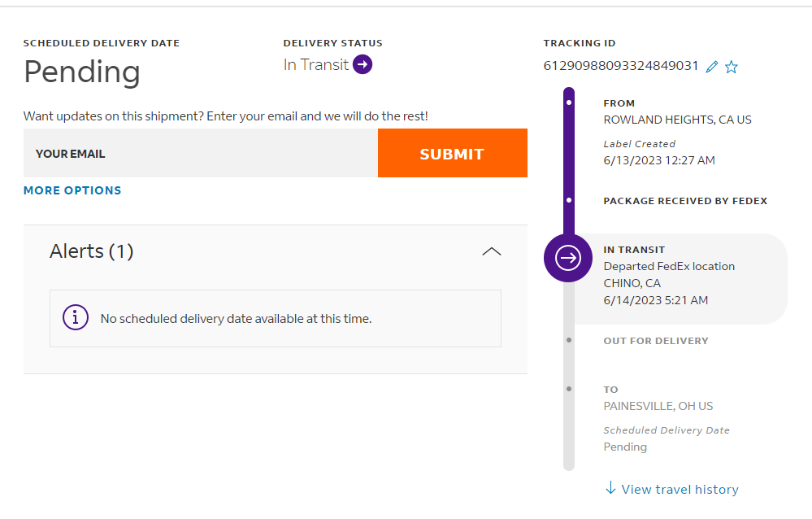Screen dimensions: 812x519
Task: Click the large Pending delivery date heading
Action: pos(82,72)
